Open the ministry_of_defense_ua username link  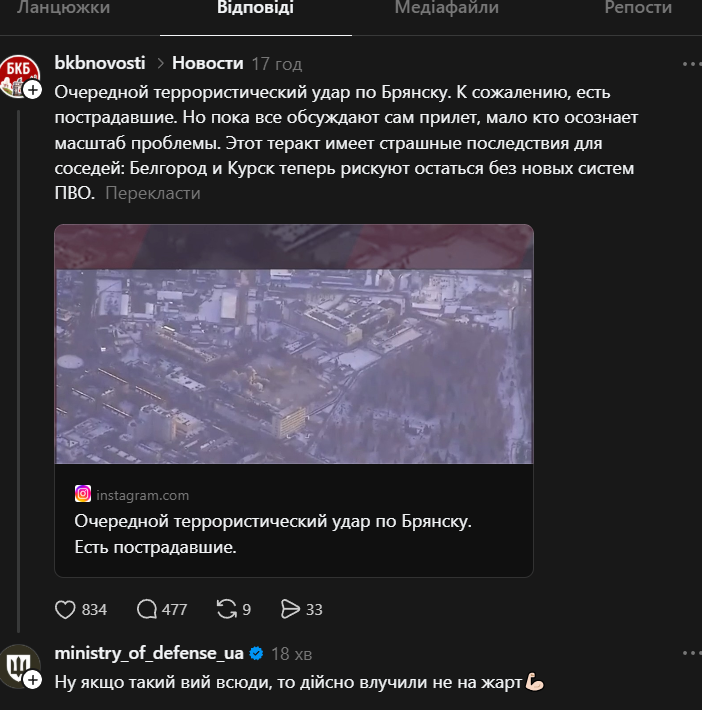[x=149, y=654]
